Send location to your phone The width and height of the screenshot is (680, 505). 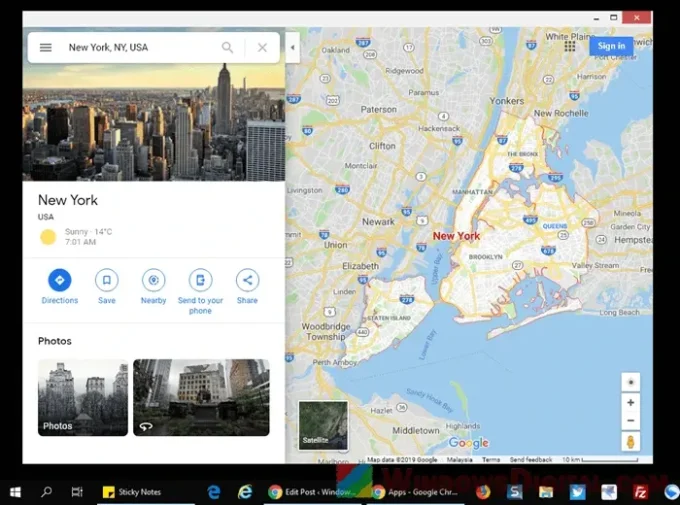200,281
